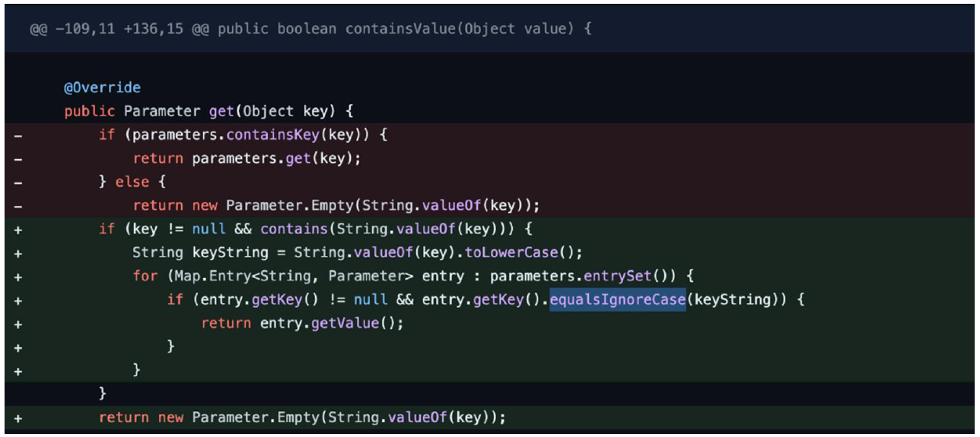Viewport: 980px width, 437px height.
Task: Click removed line 'return parameters.get(key);'
Action: (246, 159)
